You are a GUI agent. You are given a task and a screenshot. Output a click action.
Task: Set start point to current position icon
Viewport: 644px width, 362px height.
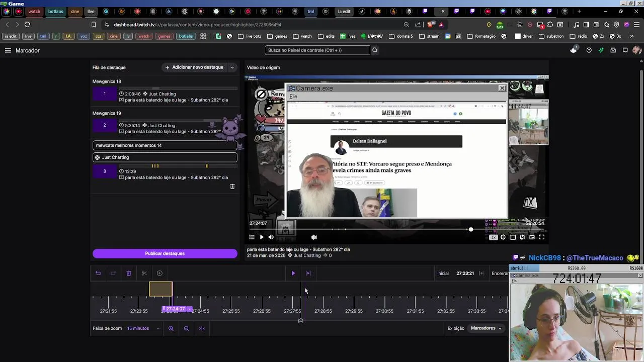pos(481,273)
